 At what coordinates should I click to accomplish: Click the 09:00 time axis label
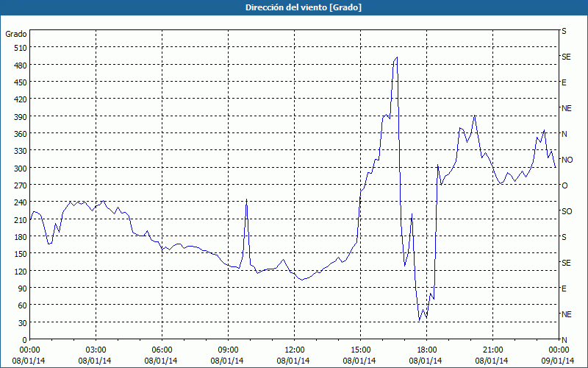[228, 350]
